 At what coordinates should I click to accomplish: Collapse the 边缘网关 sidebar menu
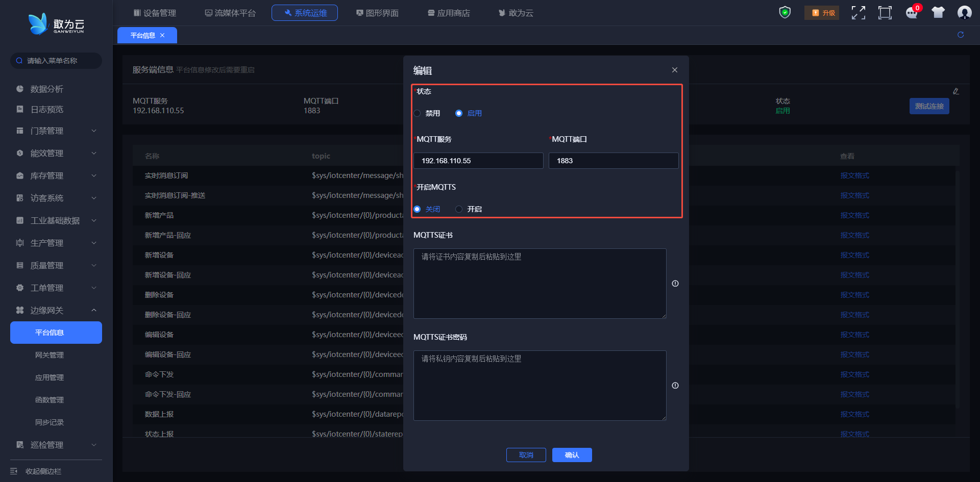pyautogui.click(x=56, y=310)
